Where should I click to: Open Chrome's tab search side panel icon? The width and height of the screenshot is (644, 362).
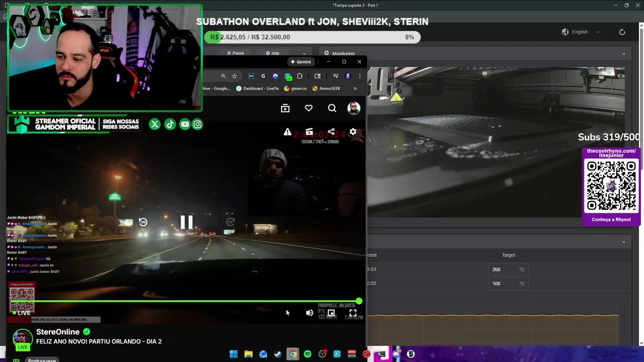click(x=317, y=76)
